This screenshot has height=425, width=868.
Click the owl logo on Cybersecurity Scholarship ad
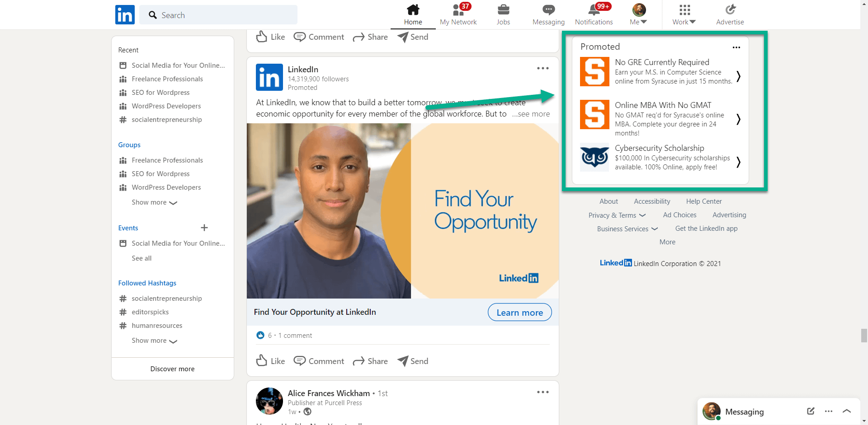pyautogui.click(x=594, y=157)
